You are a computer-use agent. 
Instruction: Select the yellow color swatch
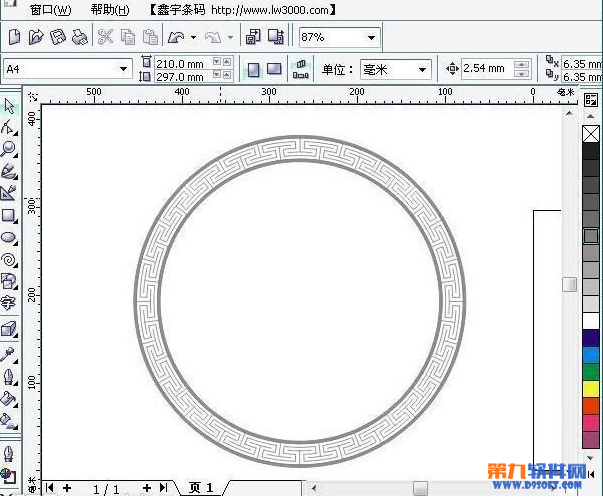click(591, 389)
